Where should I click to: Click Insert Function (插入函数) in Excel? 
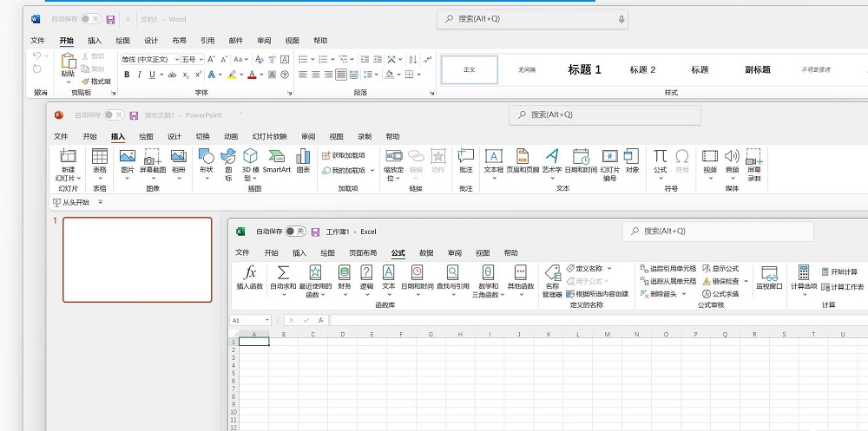249,278
